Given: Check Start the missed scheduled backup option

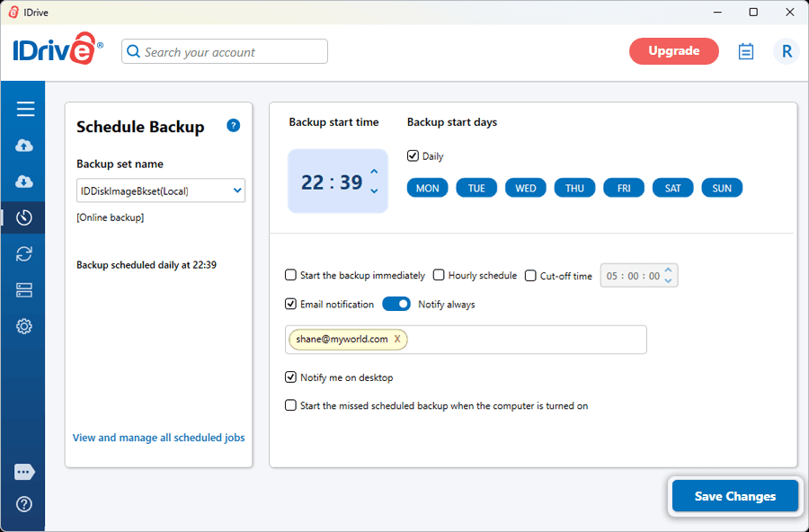Looking at the screenshot, I should 290,405.
